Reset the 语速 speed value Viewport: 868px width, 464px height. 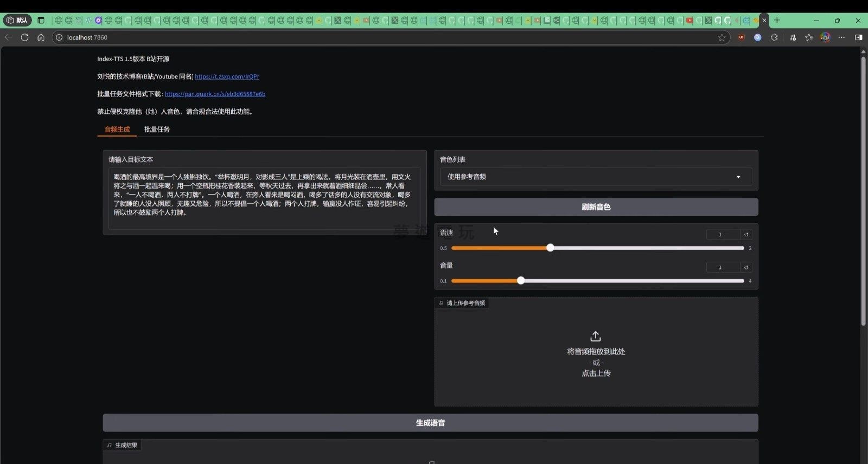click(746, 235)
